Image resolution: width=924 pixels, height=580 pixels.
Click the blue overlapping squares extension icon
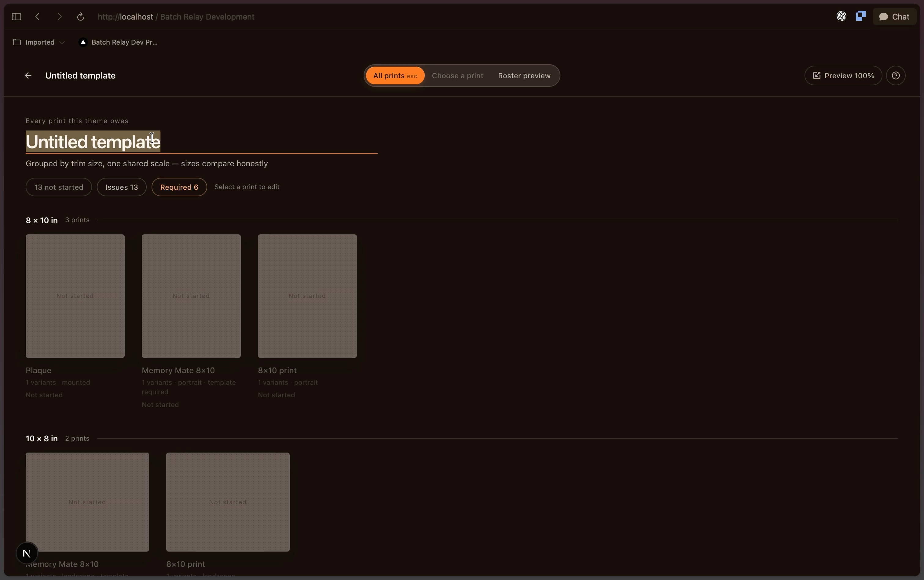(861, 16)
